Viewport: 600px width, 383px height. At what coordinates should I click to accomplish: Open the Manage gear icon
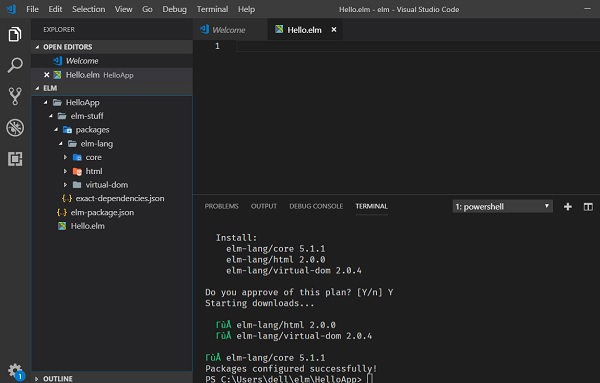pyautogui.click(x=15, y=371)
